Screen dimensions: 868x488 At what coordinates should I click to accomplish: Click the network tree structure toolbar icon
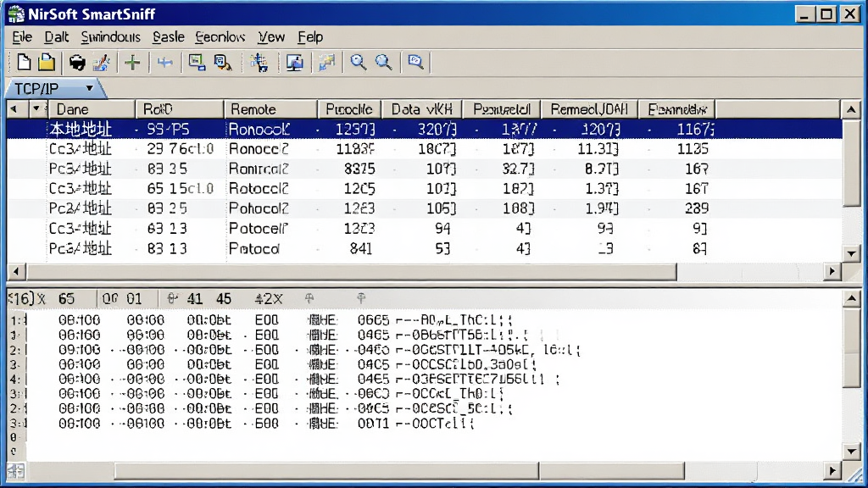click(259, 63)
